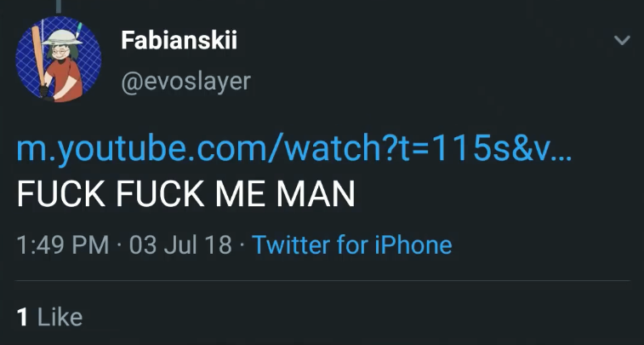
Task: Click the bucket hat on avatar character
Action: pos(62,37)
